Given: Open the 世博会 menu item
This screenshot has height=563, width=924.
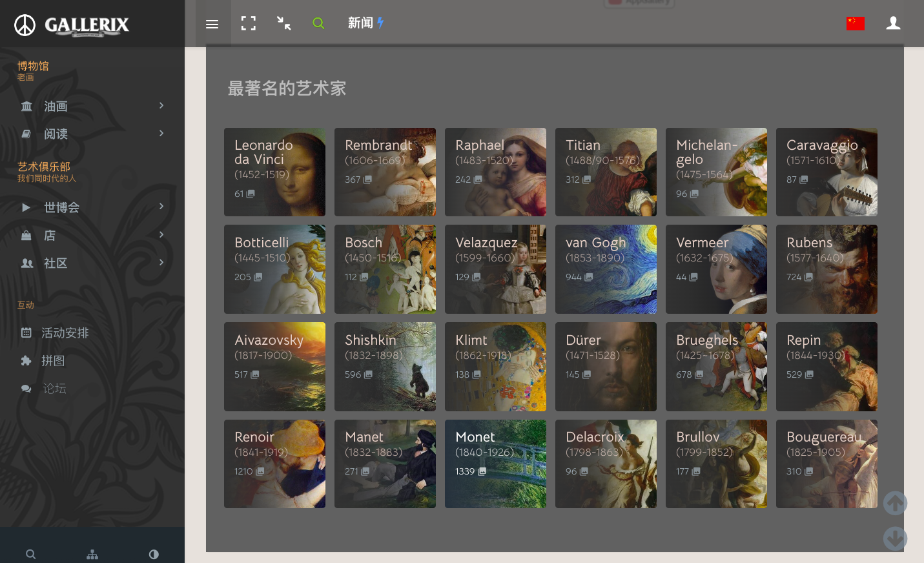Looking at the screenshot, I should tap(61, 207).
